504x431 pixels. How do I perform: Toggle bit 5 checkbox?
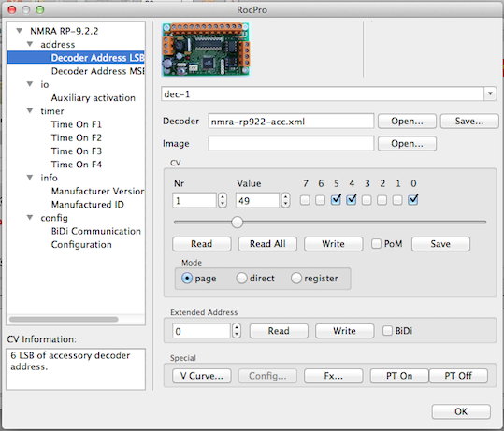pos(336,200)
